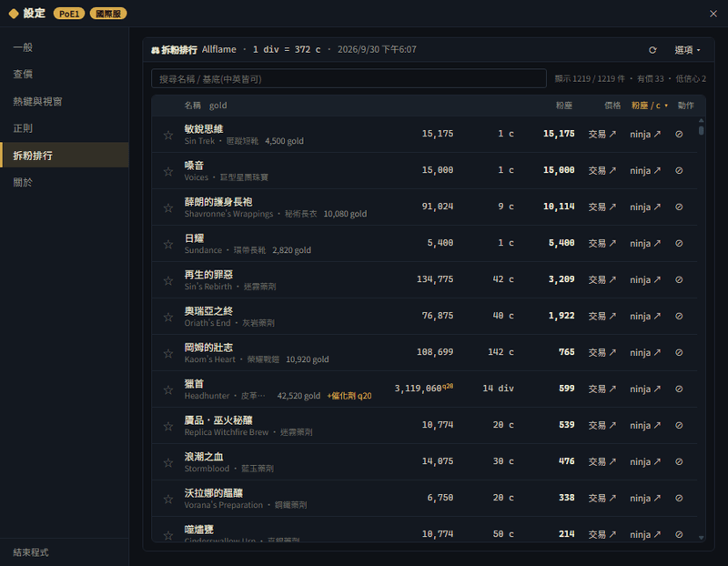Toggle favorite star for Voices
This screenshot has height=566, width=728.
(168, 171)
